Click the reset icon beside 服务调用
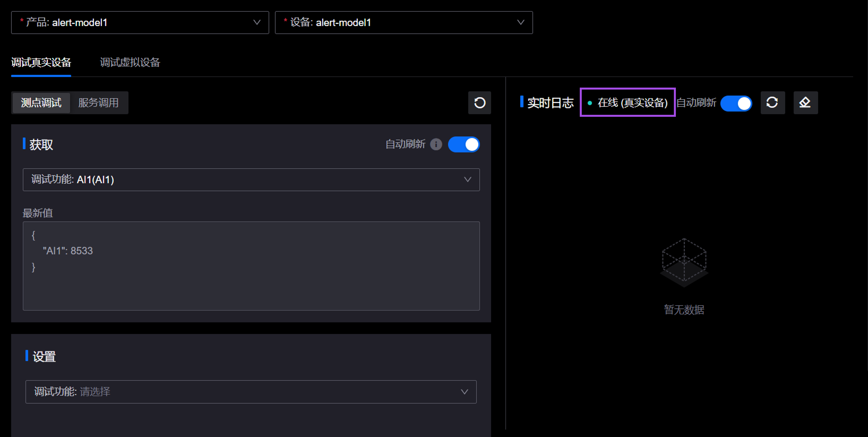The width and height of the screenshot is (868, 437). tap(479, 103)
